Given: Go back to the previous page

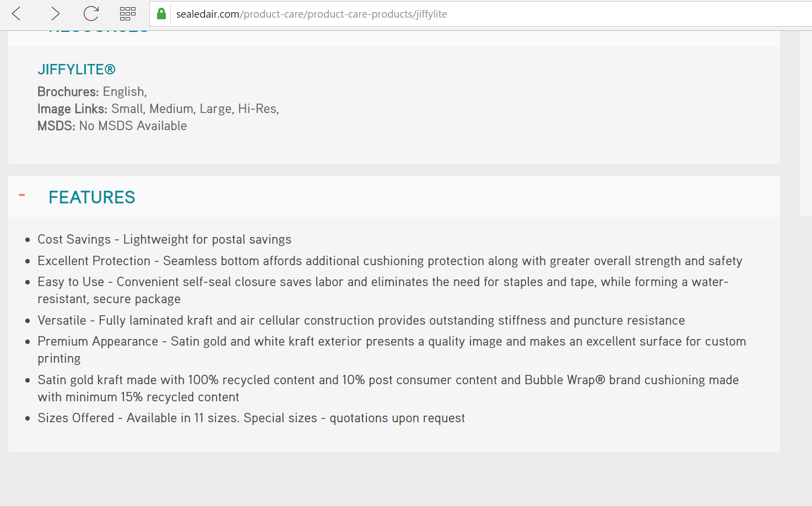Looking at the screenshot, I should pyautogui.click(x=17, y=14).
